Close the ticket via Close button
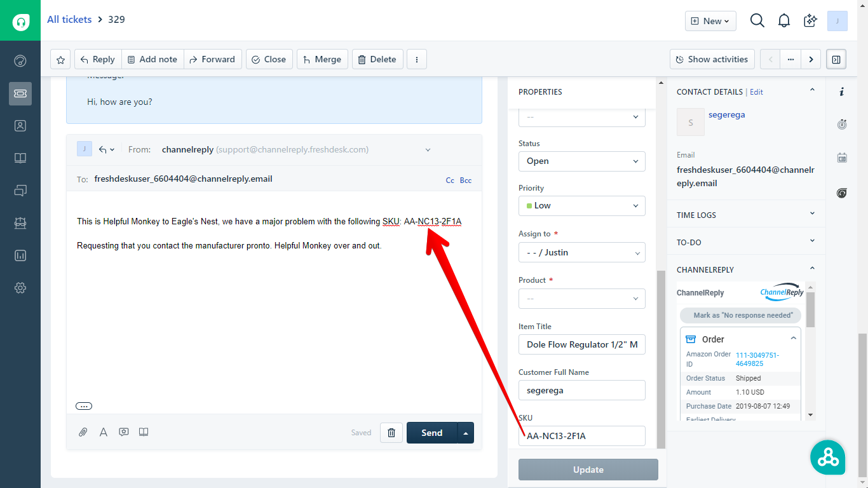This screenshot has width=868, height=488. point(269,59)
